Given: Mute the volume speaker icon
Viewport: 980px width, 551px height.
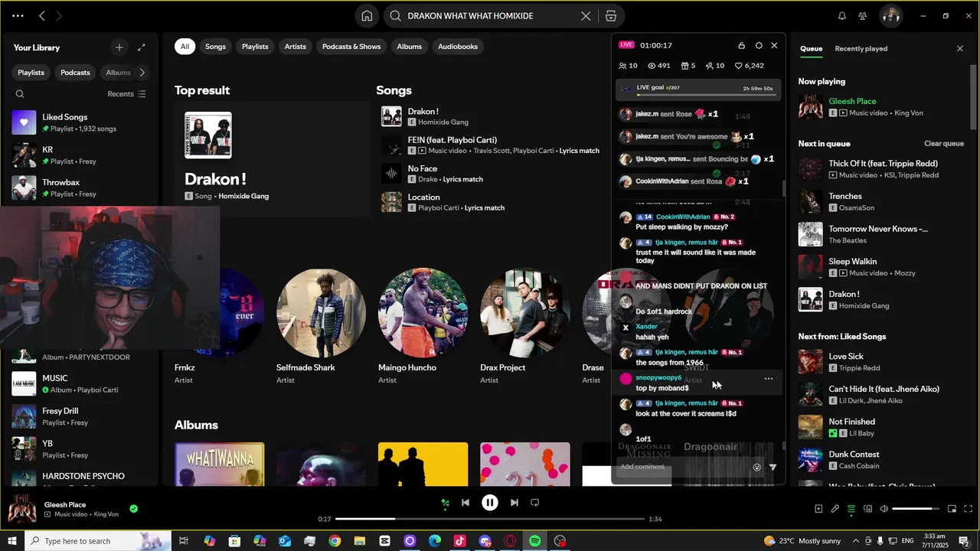Looking at the screenshot, I should (884, 509).
